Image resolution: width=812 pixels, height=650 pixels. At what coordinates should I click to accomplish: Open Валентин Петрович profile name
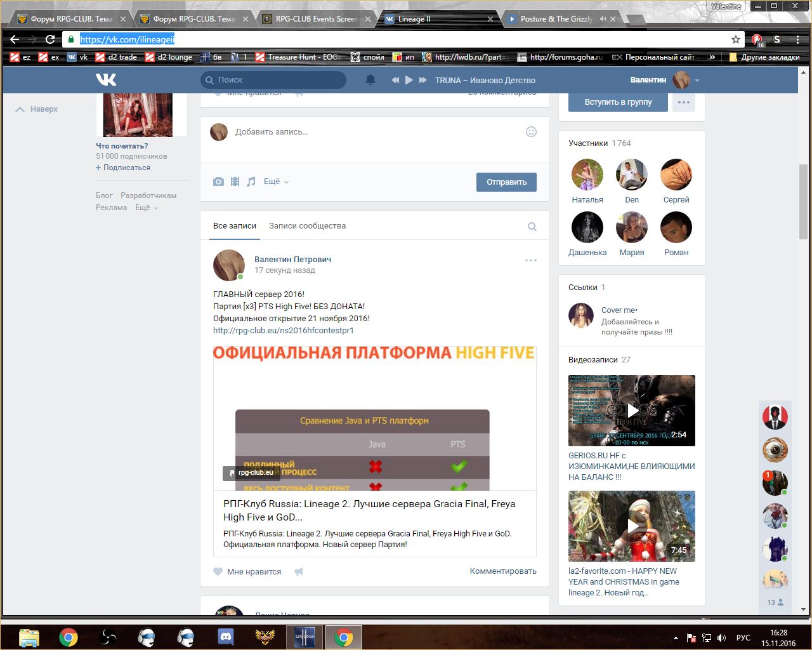click(x=292, y=259)
